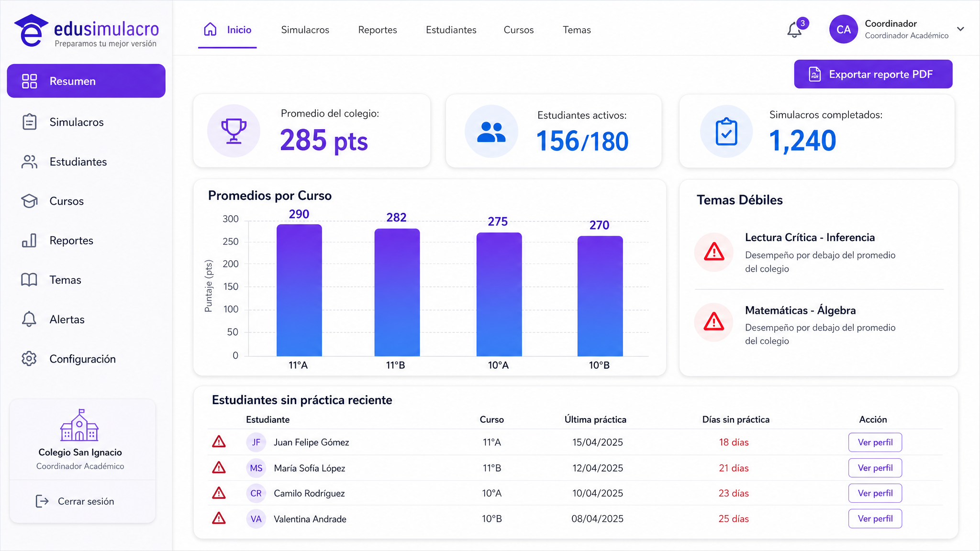Click the home icon beside Inicio

click(x=210, y=29)
